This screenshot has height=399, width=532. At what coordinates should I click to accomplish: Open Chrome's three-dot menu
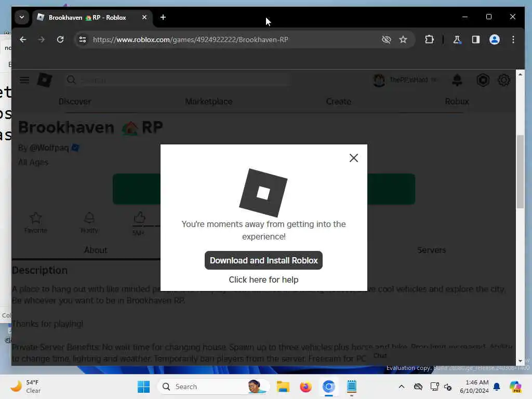point(513,39)
